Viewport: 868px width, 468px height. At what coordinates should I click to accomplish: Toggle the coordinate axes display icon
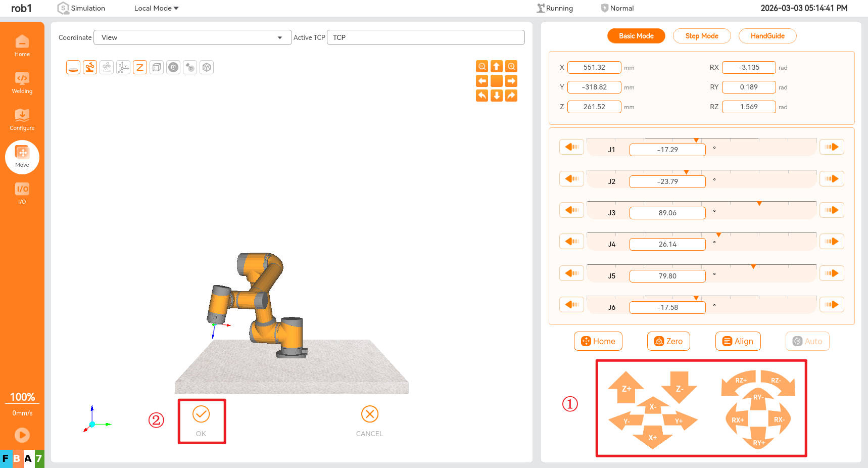coord(123,67)
